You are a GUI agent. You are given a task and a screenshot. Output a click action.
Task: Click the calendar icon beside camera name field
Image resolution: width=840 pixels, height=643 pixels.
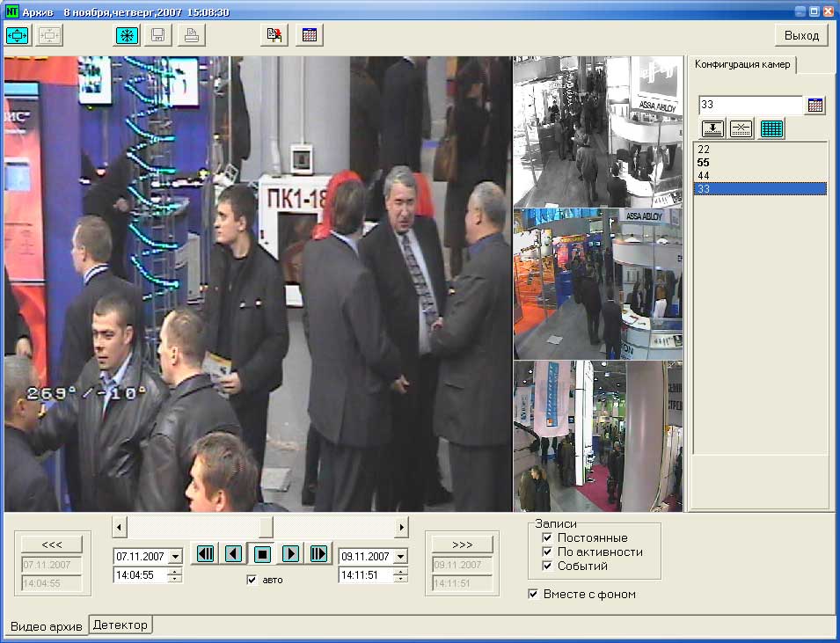click(815, 106)
